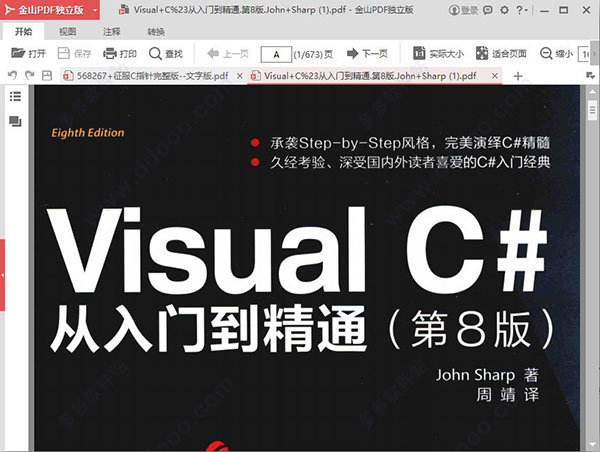This screenshot has width=600, height=452.
Task: Click the redo arrow icon
Action: (x=29, y=75)
